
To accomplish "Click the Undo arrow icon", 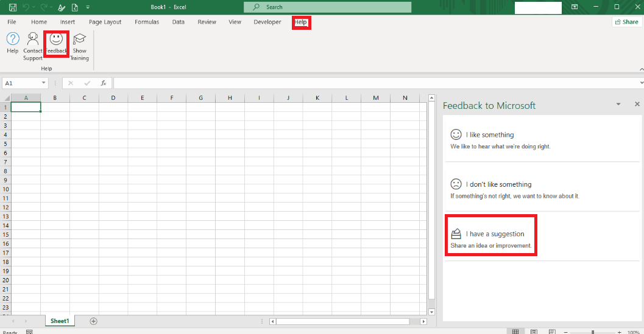I will [26, 7].
